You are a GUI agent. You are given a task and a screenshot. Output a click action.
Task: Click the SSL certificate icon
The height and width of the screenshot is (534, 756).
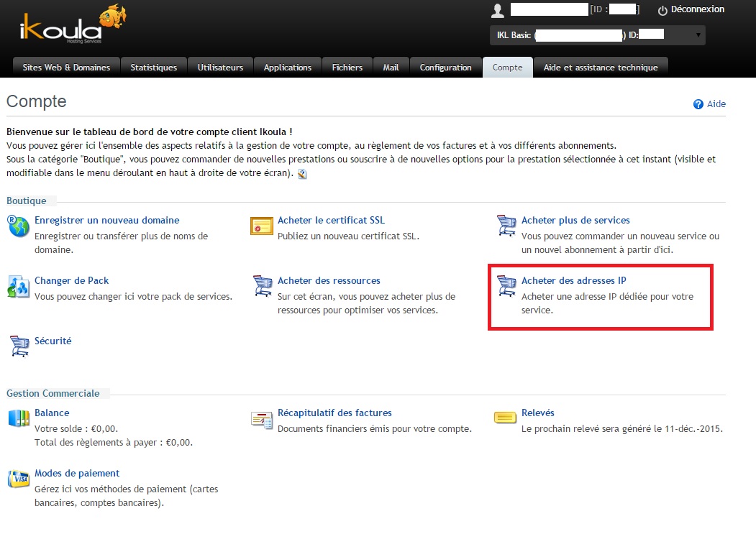click(x=261, y=226)
